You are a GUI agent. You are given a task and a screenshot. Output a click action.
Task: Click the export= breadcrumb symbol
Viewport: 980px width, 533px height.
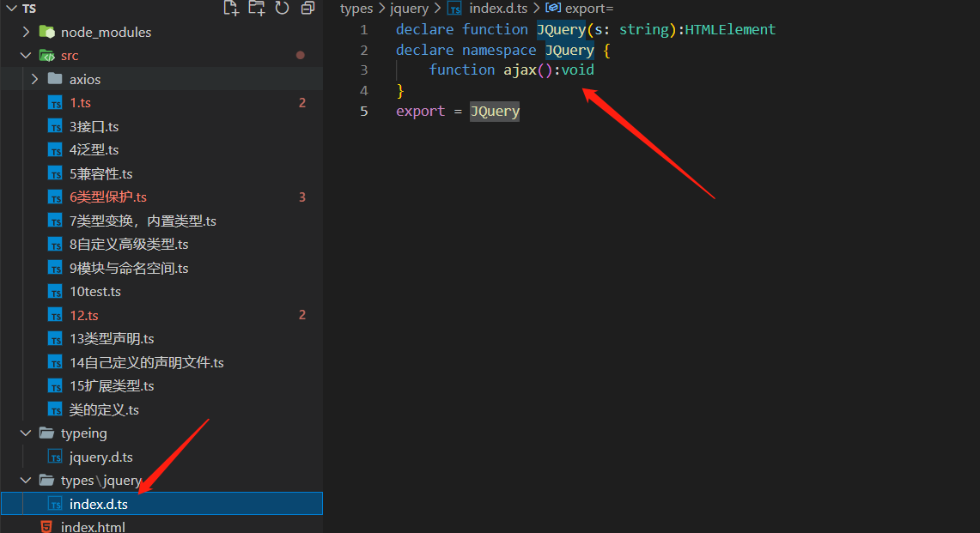[x=589, y=8]
